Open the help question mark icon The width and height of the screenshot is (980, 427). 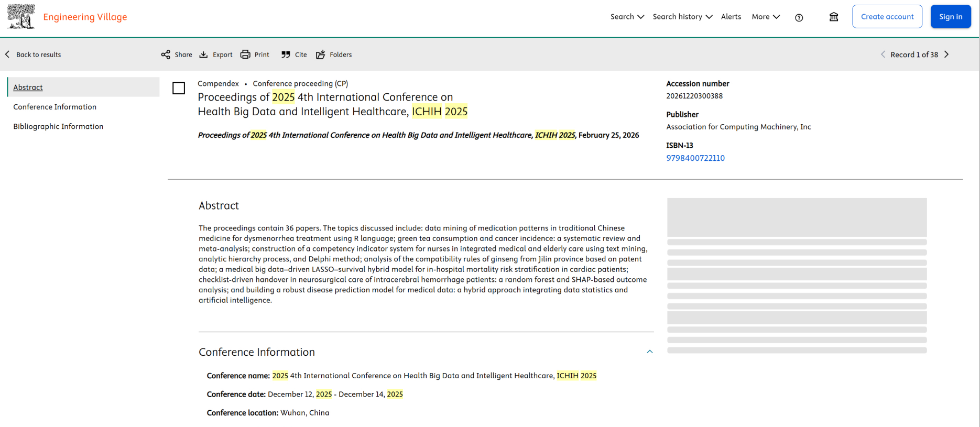point(799,18)
